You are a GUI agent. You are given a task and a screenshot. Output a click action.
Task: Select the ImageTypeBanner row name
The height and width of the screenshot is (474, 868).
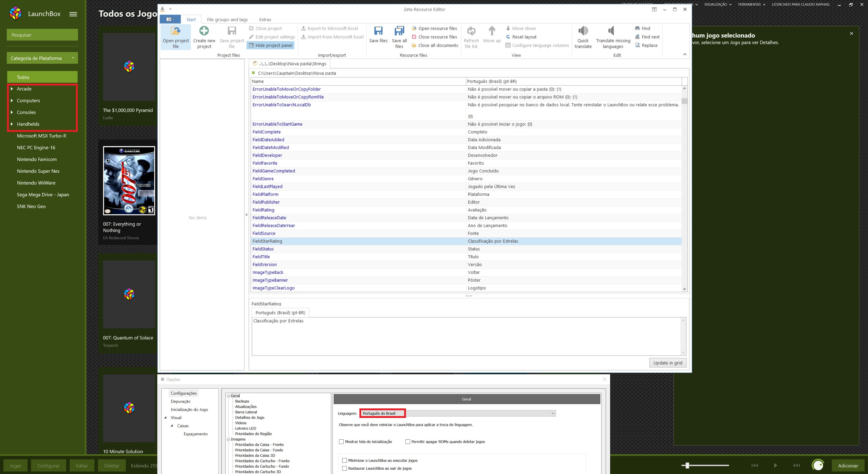(270, 280)
